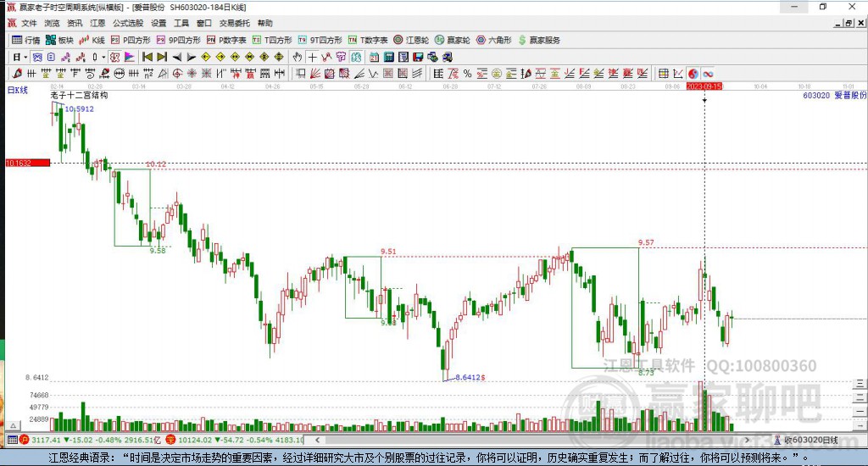
Task: Open the 交易委托 menu
Action: pyautogui.click(x=235, y=23)
